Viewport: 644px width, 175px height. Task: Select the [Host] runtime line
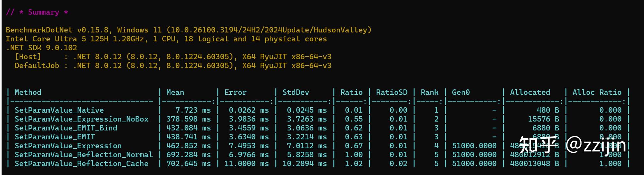173,57
